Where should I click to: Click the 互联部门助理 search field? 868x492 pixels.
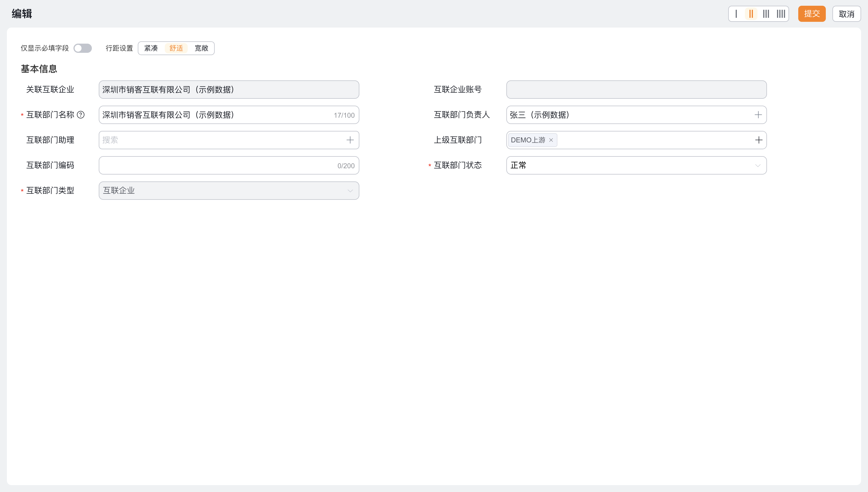(229, 140)
